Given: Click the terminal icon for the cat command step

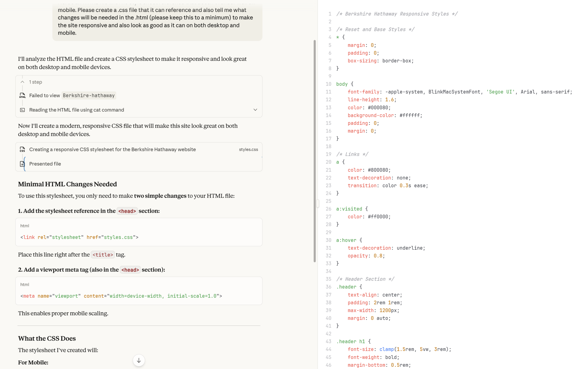Looking at the screenshot, I should 22,110.
